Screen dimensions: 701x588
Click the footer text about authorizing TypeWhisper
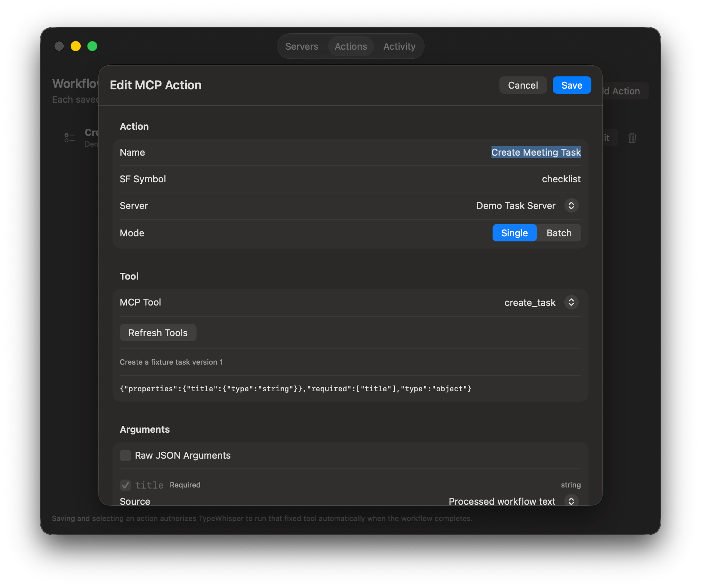tap(262, 518)
